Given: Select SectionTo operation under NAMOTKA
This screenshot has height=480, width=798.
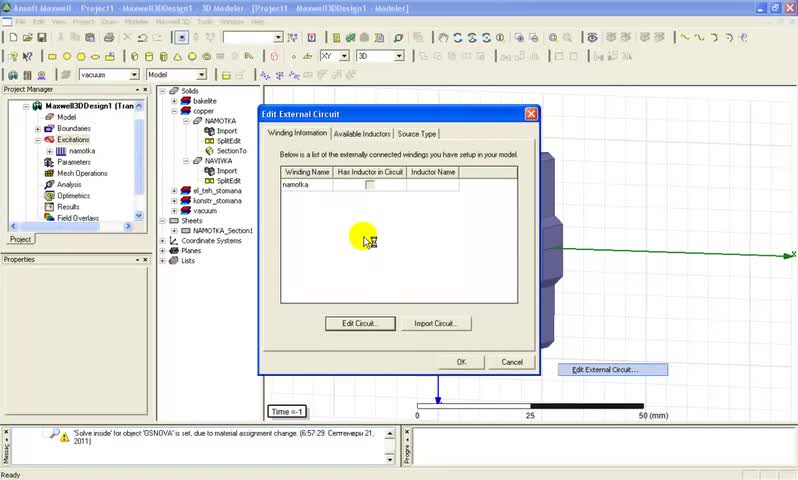Looking at the screenshot, I should click(x=232, y=151).
